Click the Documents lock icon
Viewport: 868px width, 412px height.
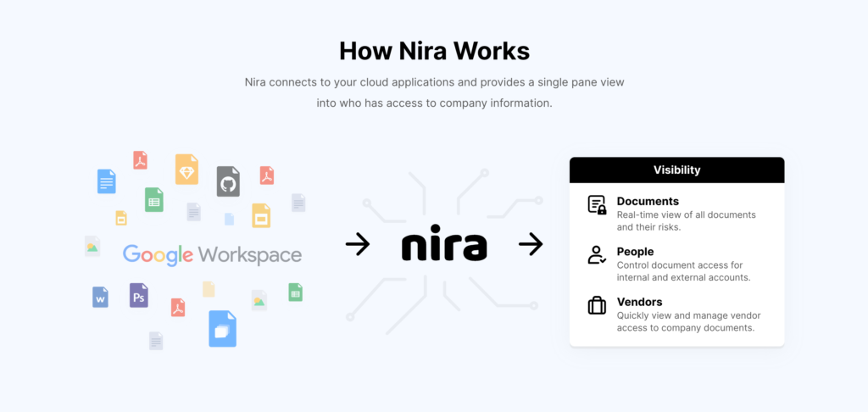click(x=597, y=205)
